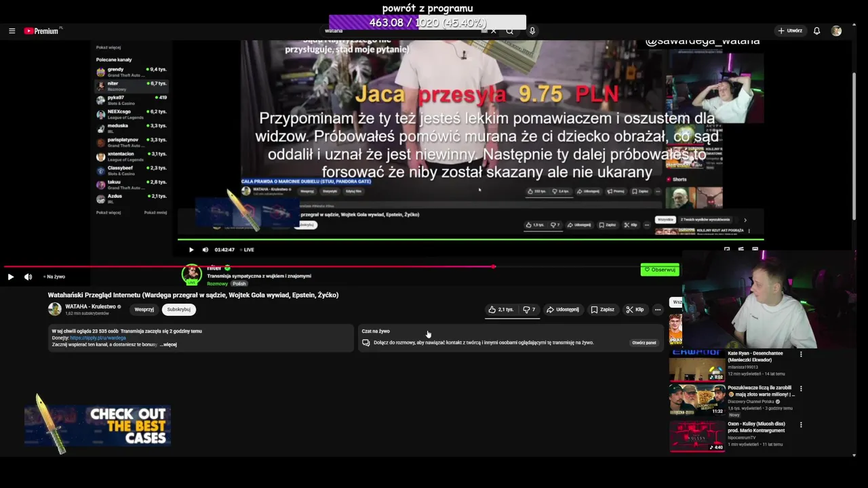Image resolution: width=868 pixels, height=488 pixels.
Task: Click the Check Out The Best Cases banner
Action: coord(98,426)
